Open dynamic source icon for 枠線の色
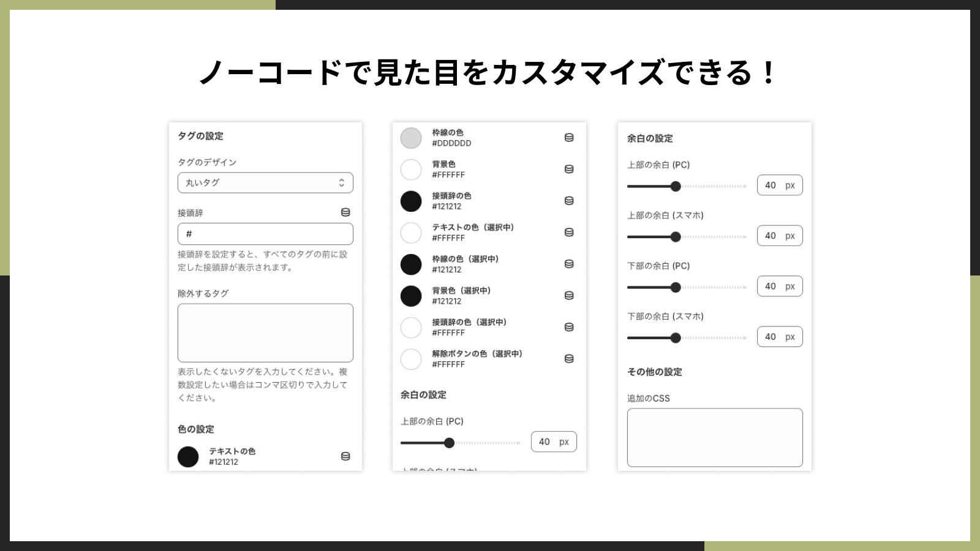 click(x=568, y=138)
